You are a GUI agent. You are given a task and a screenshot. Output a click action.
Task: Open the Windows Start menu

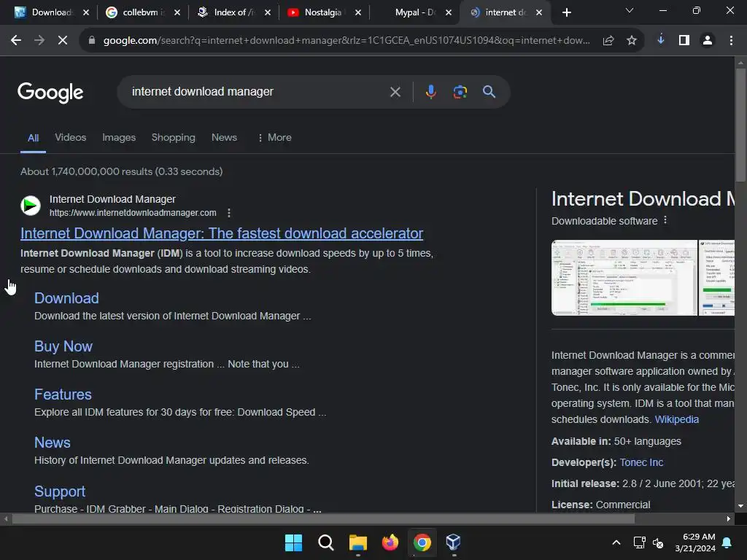(293, 542)
